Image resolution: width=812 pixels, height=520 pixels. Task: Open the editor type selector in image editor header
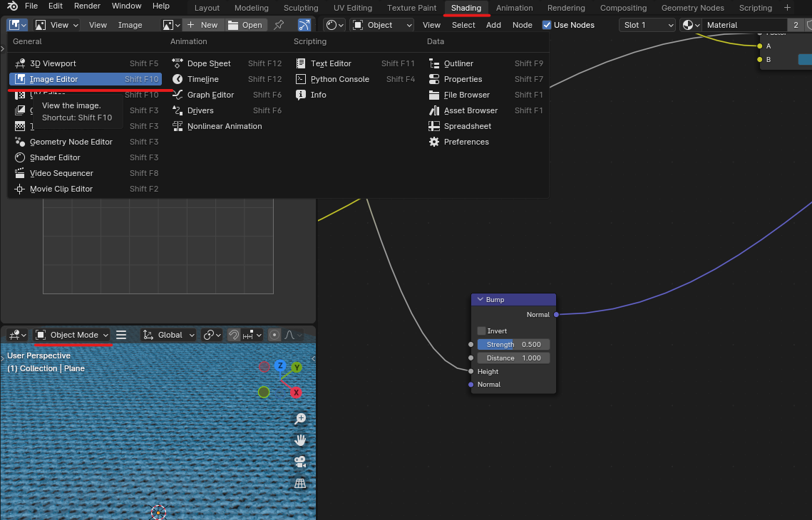coord(18,25)
